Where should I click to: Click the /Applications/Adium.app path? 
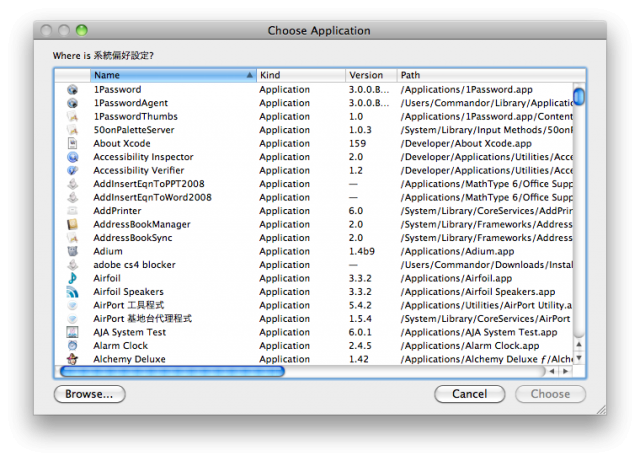(457, 251)
